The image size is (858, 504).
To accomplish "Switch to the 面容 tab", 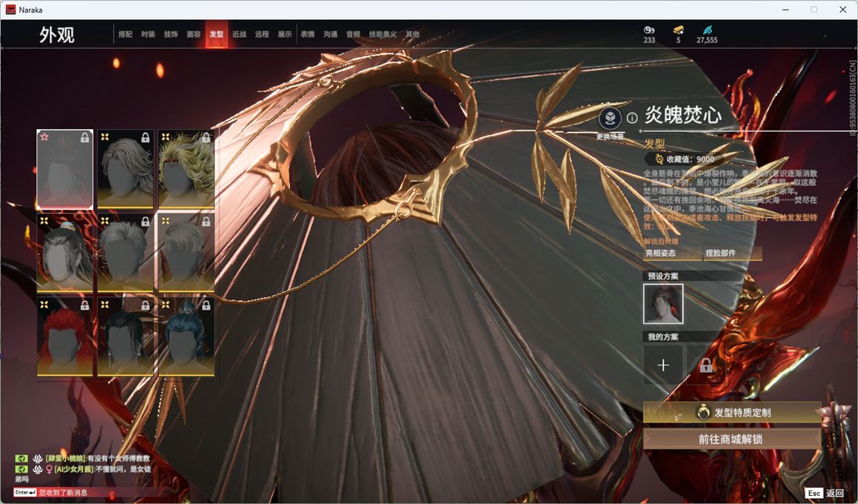I will (x=194, y=35).
